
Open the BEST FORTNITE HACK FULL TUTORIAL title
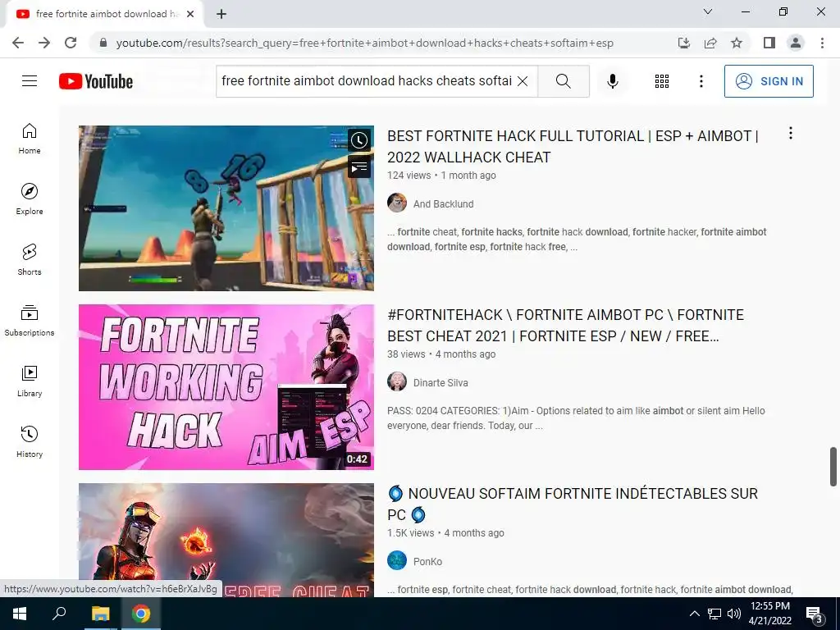point(573,146)
